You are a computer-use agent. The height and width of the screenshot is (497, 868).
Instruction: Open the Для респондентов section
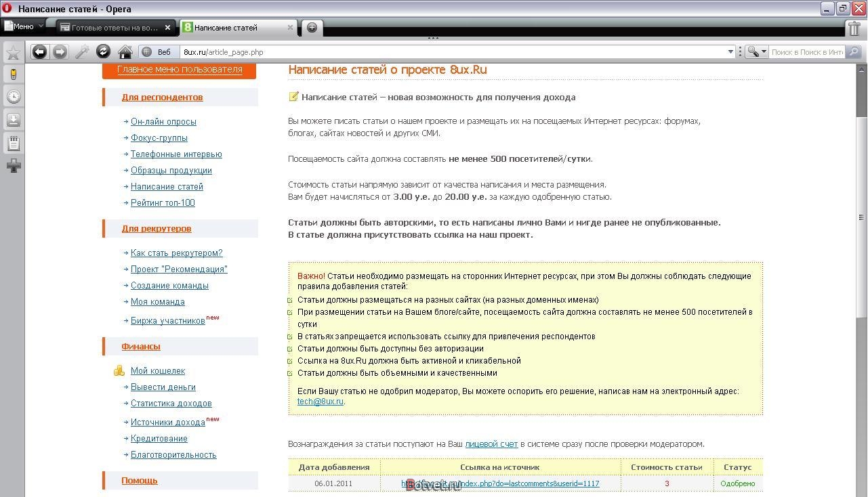point(162,97)
